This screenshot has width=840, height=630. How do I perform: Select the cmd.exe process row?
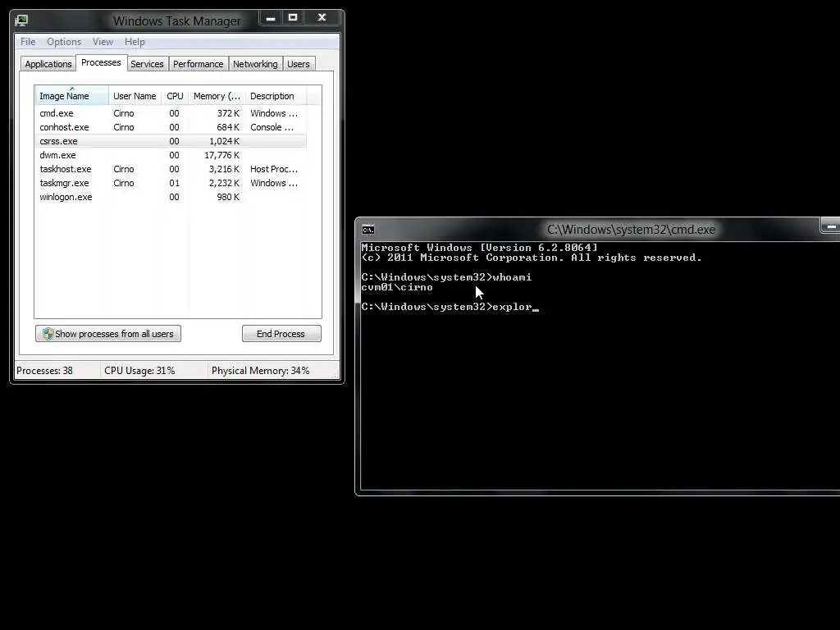point(171,113)
